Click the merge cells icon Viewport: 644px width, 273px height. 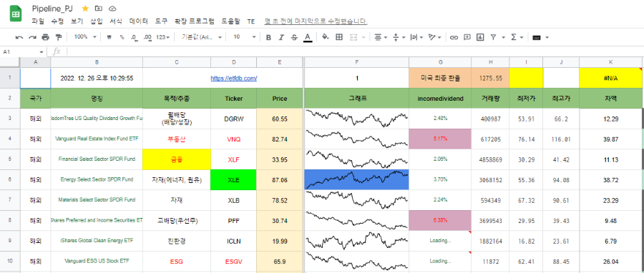pos(353,37)
